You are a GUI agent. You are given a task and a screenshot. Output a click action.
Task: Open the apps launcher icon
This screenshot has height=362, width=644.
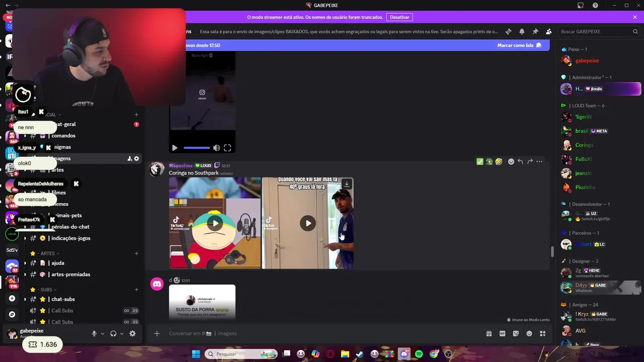click(543, 333)
